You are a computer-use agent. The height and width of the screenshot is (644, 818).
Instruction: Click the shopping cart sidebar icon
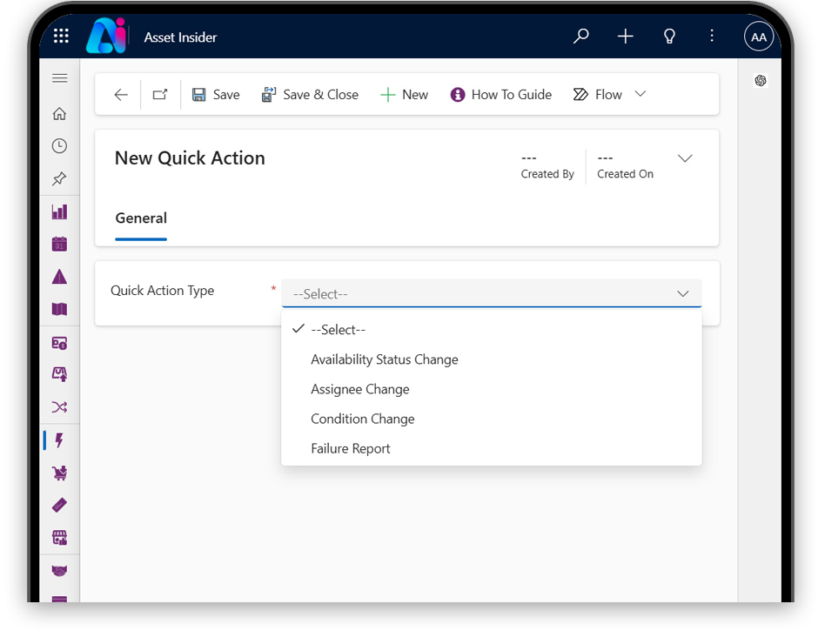point(59,472)
